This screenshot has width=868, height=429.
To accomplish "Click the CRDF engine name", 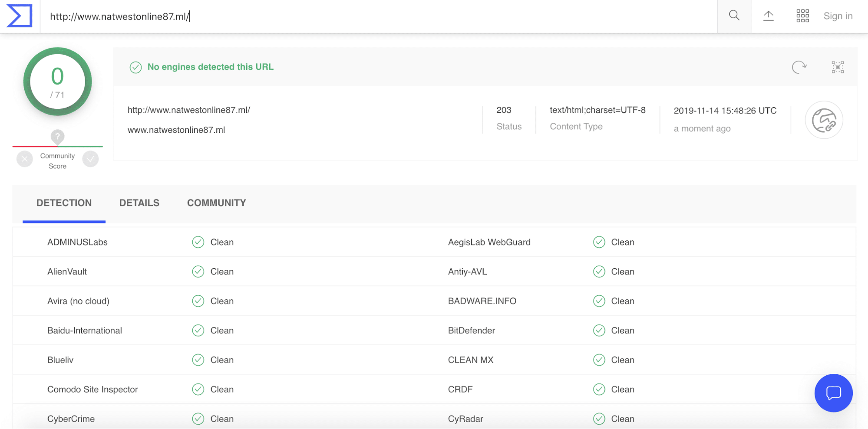I will click(x=460, y=390).
